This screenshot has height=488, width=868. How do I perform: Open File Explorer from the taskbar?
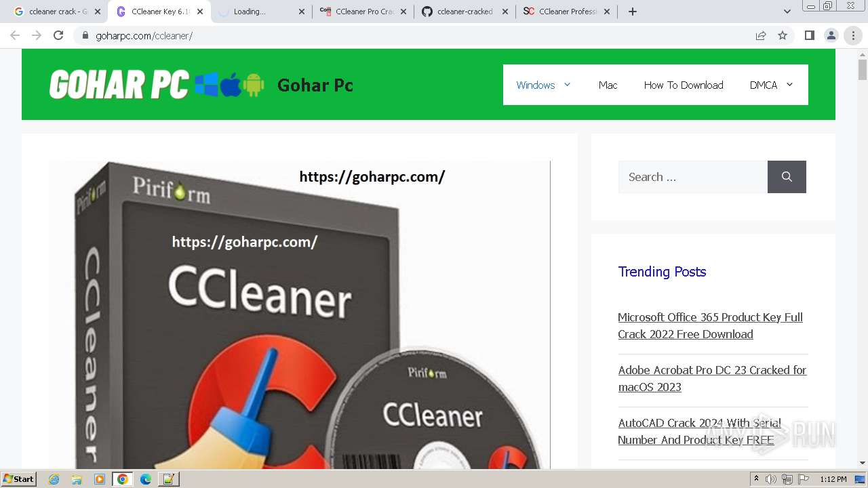coord(77,479)
